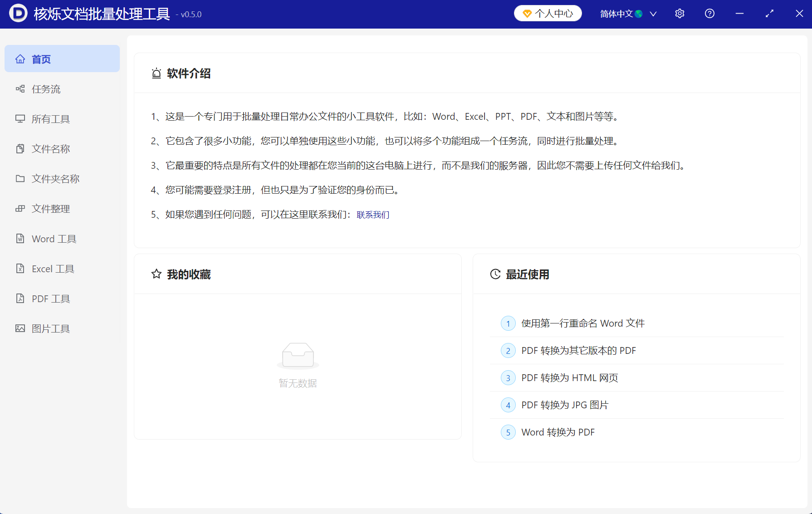The image size is (812, 514).
Task: Open the help question mark icon
Action: 709,14
